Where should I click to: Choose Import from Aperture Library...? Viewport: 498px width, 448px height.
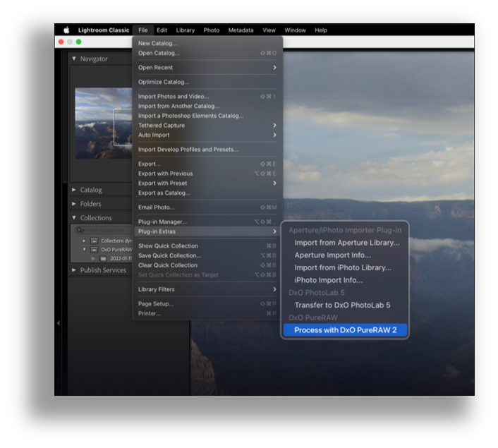(345, 243)
